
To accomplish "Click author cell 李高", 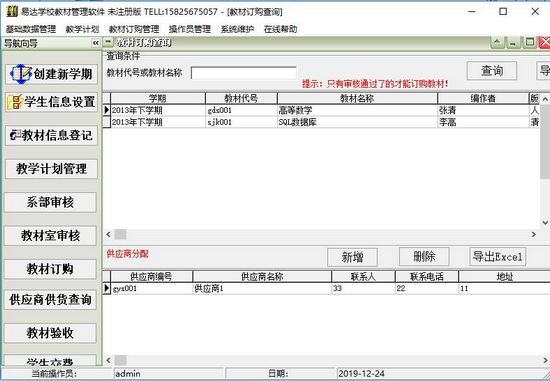I will (x=483, y=122).
